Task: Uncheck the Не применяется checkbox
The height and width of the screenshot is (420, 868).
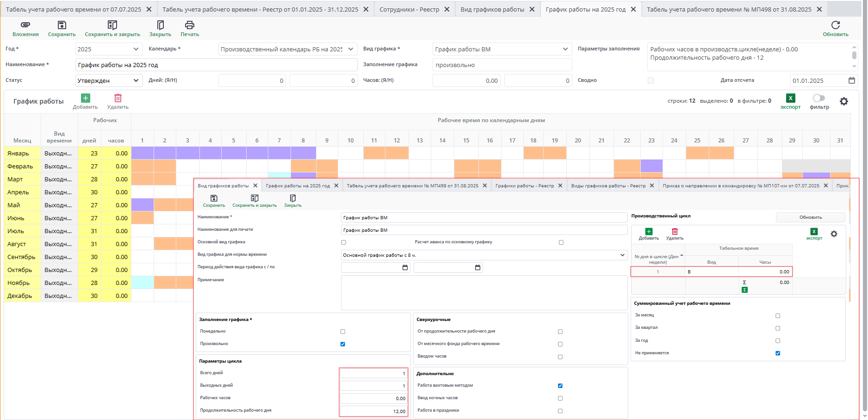Action: click(778, 353)
